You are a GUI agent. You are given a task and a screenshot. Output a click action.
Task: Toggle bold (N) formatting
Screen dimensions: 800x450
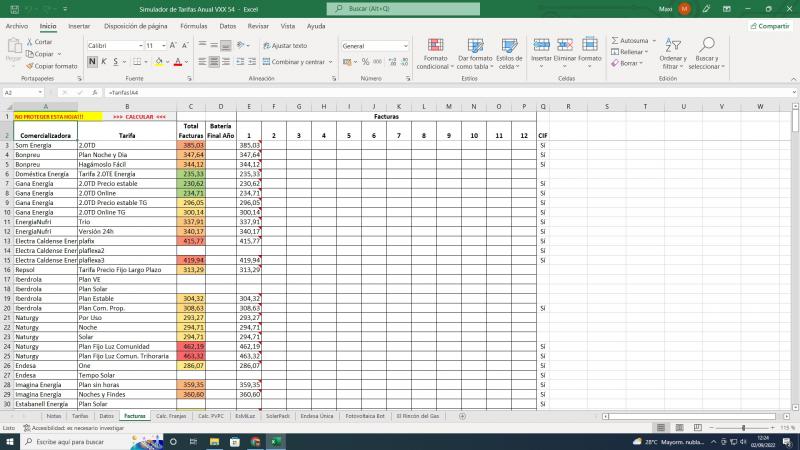click(x=91, y=62)
